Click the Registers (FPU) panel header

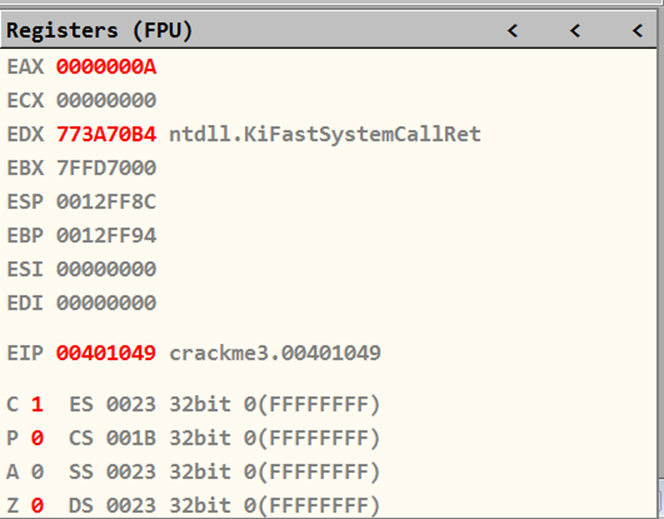(330, 30)
